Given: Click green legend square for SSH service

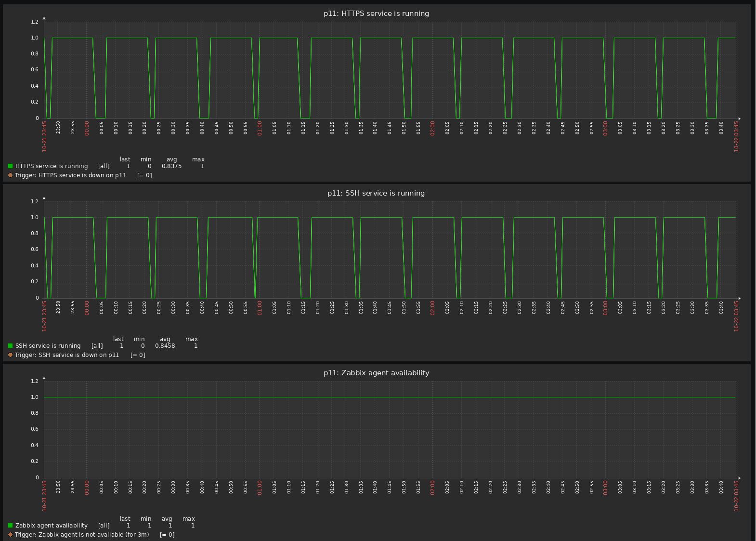Looking at the screenshot, I should click(x=11, y=346).
